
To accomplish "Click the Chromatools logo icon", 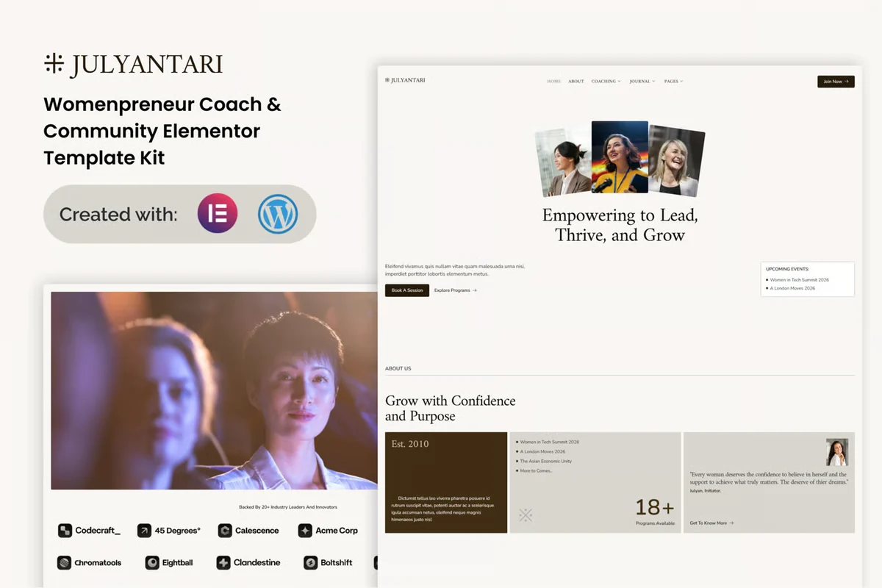I will pos(65,562).
